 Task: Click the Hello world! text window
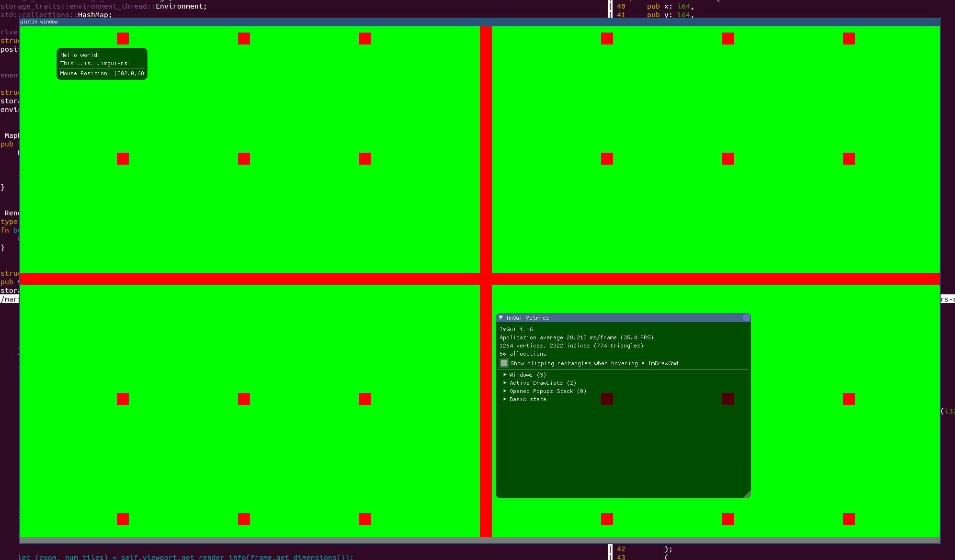pyautogui.click(x=80, y=55)
